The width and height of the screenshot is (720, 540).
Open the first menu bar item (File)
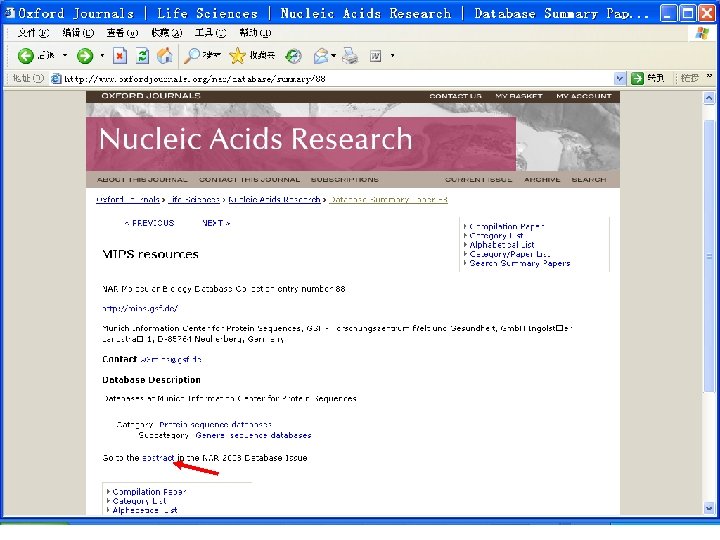33,33
